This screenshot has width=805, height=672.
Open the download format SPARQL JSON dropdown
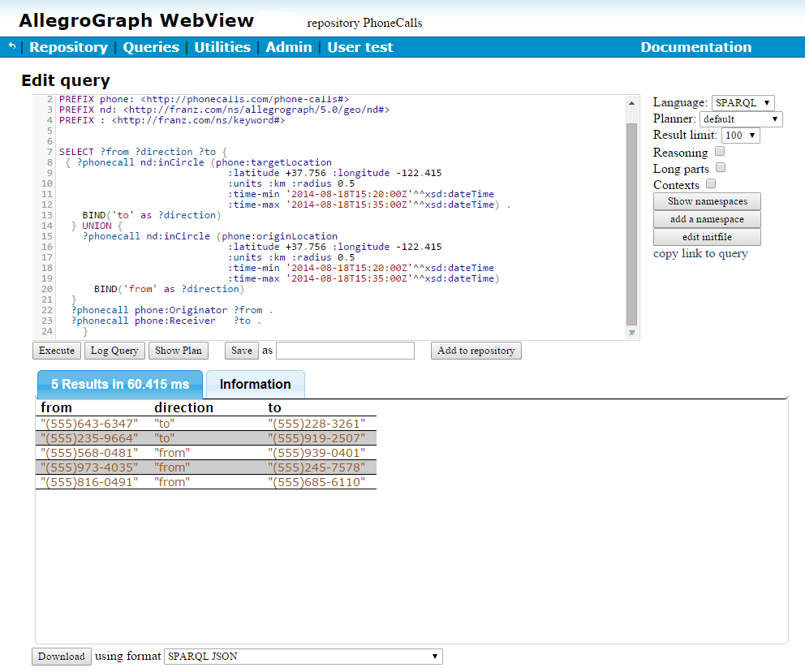(303, 656)
